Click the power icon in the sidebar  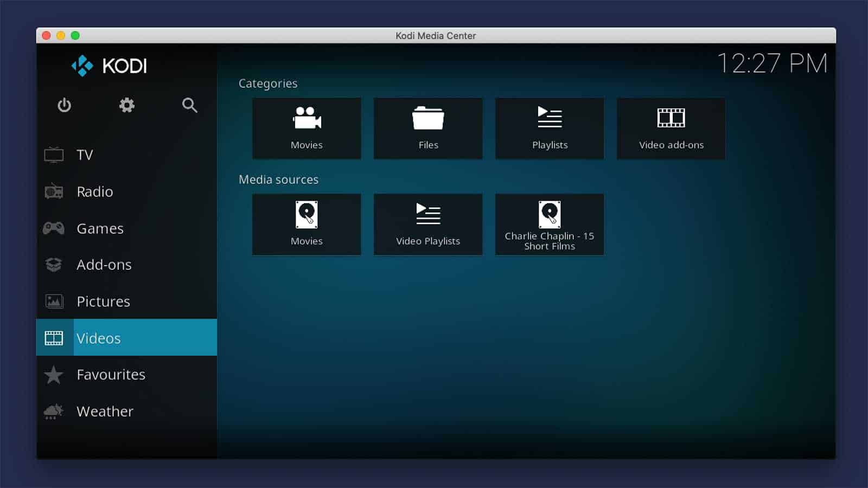pyautogui.click(x=64, y=105)
